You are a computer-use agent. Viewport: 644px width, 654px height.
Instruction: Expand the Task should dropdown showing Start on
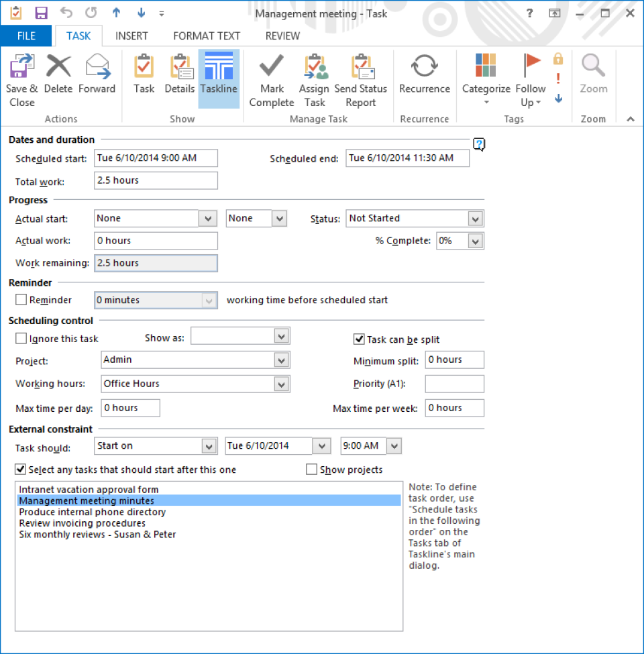coord(209,446)
